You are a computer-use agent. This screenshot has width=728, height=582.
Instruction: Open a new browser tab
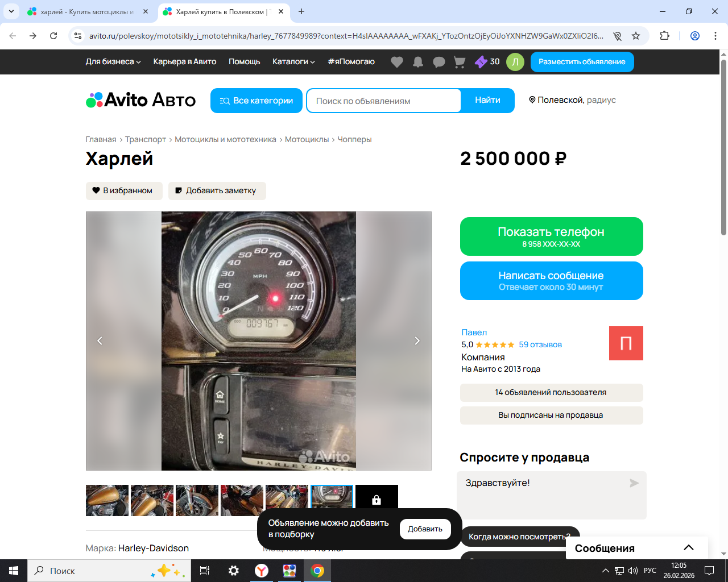301,11
